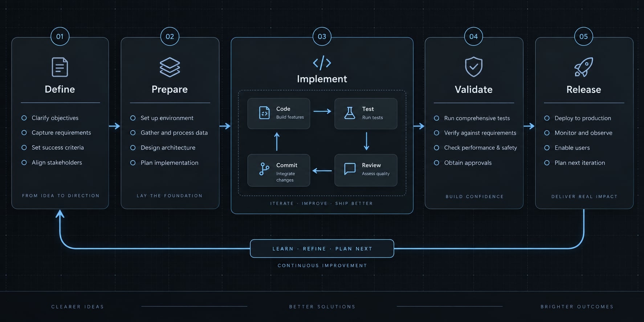The image size is (644, 322).
Task: Click the Better Solutions footer text
Action: pos(322,307)
